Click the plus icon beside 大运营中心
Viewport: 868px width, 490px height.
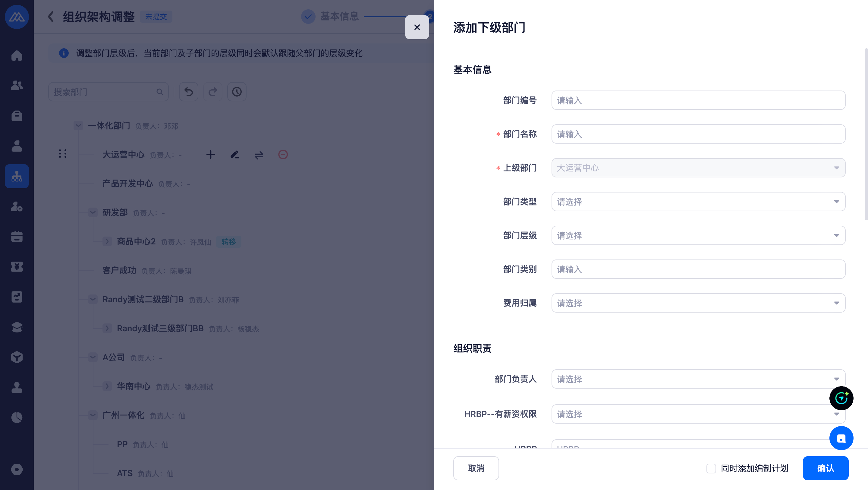(211, 154)
